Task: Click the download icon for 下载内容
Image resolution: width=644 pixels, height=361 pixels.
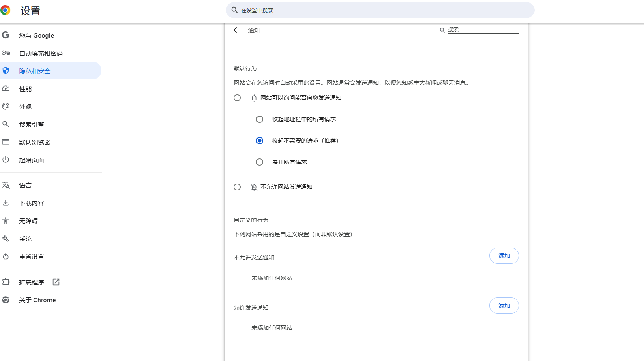Action: [x=6, y=203]
